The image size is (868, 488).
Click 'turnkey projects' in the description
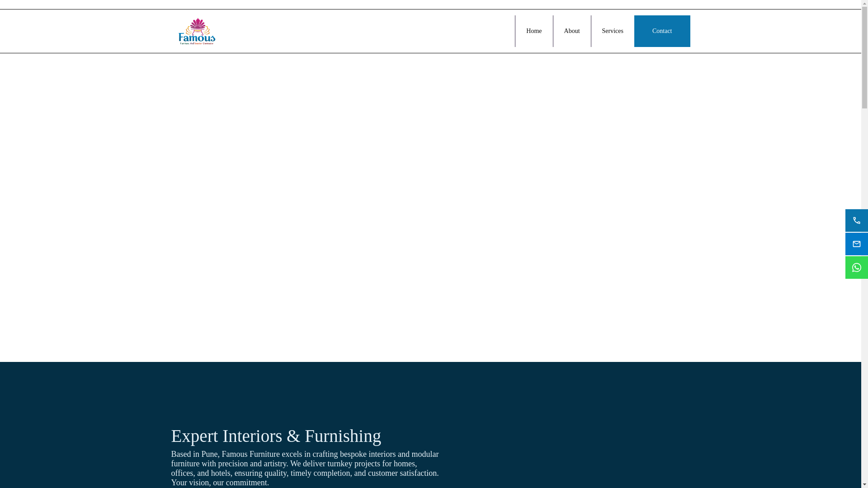[x=354, y=464]
